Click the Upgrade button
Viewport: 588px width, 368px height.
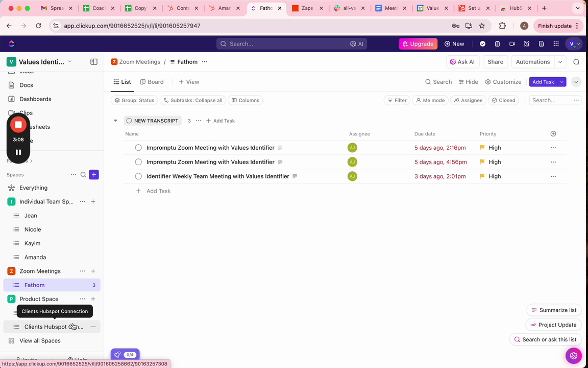coord(418,44)
